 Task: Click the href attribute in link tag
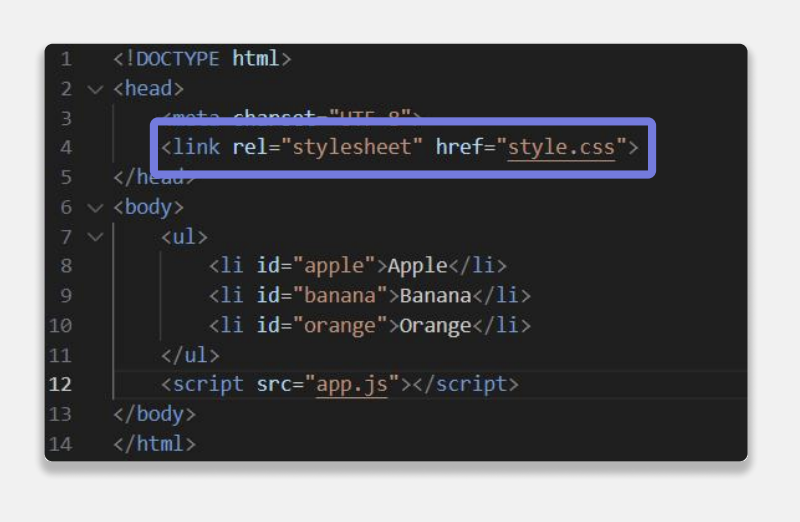pos(459,147)
